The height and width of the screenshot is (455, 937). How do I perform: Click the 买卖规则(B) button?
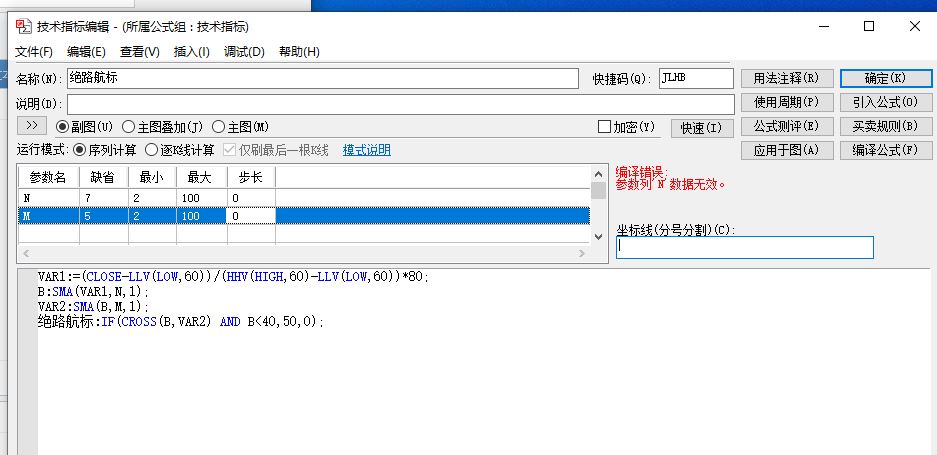tap(886, 126)
